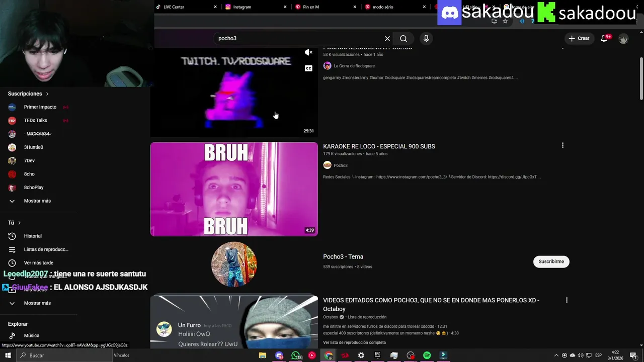The image size is (644, 362).
Task: Switch to the Instagram tab
Action: (242, 7)
